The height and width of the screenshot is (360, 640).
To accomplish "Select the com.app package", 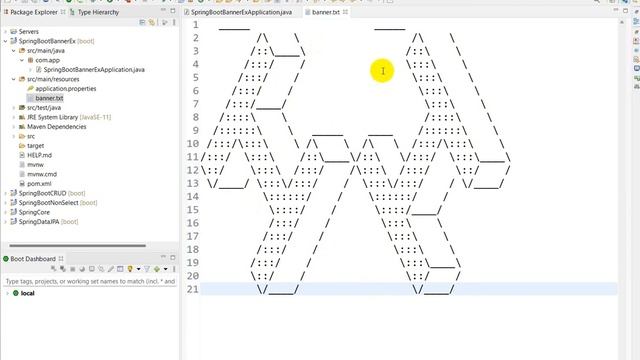I will (x=47, y=60).
